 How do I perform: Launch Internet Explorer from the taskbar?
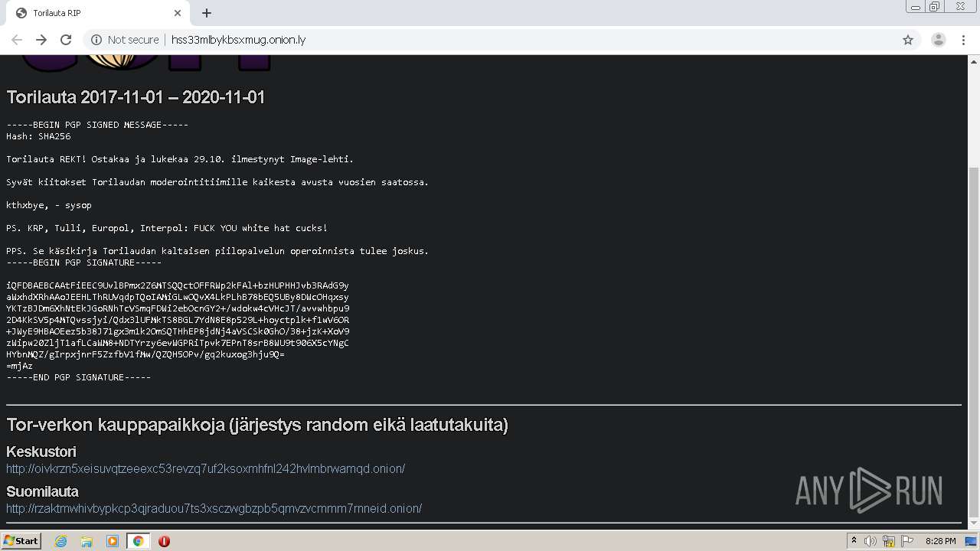[60, 541]
